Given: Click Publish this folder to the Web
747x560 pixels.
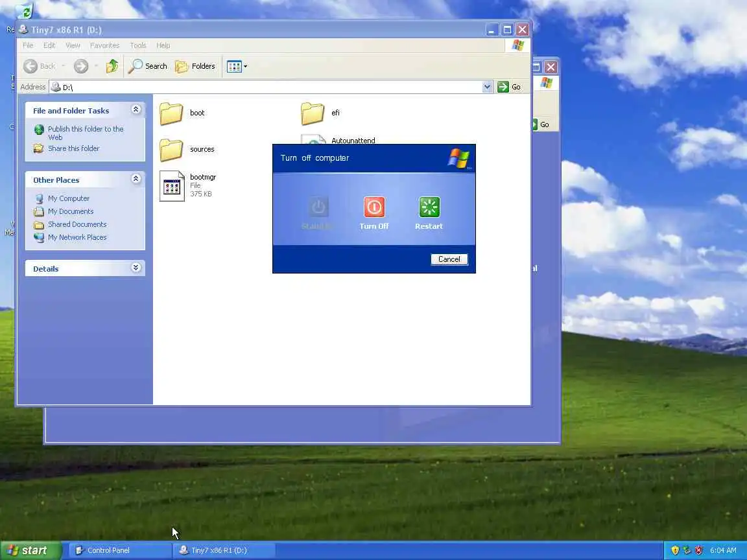Looking at the screenshot, I should [x=86, y=133].
